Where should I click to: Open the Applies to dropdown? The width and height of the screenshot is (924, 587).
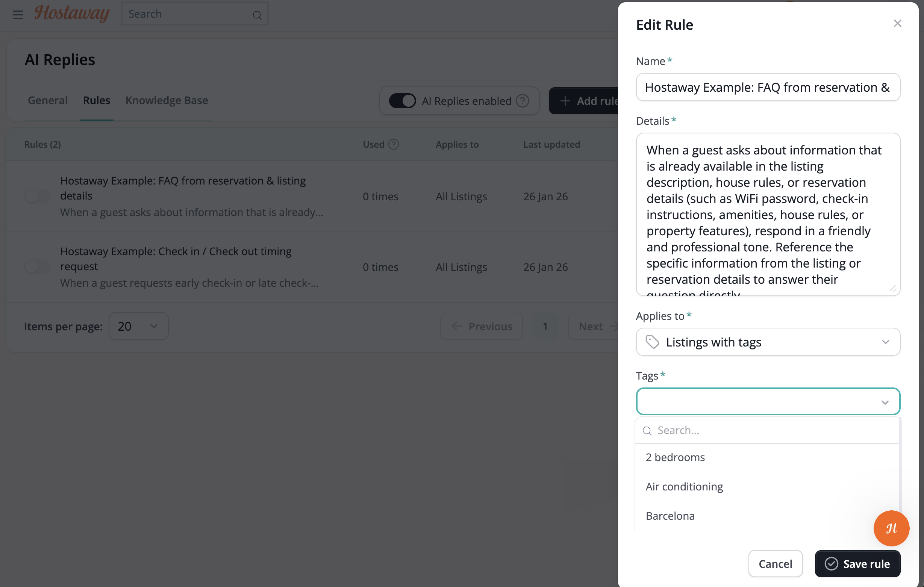[768, 342]
